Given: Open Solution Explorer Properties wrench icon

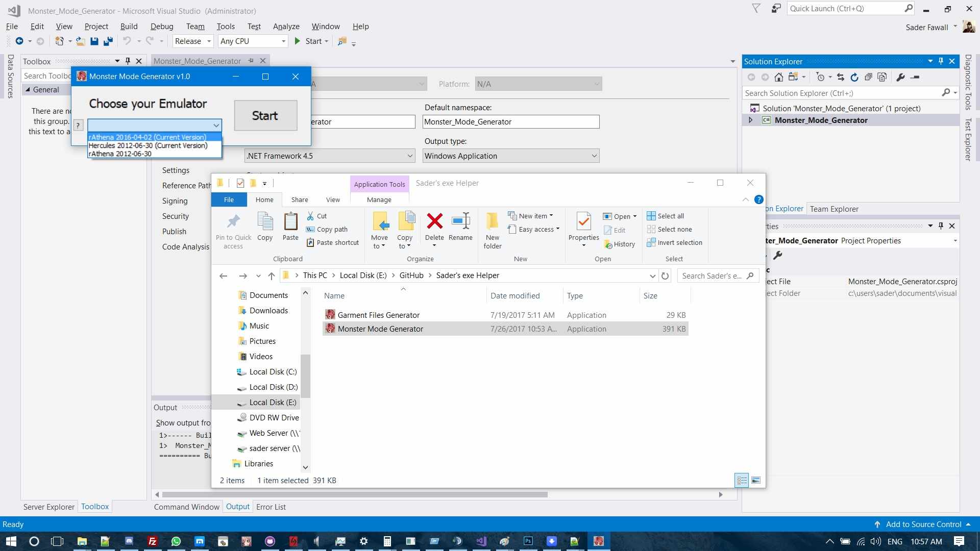Looking at the screenshot, I should 900,77.
